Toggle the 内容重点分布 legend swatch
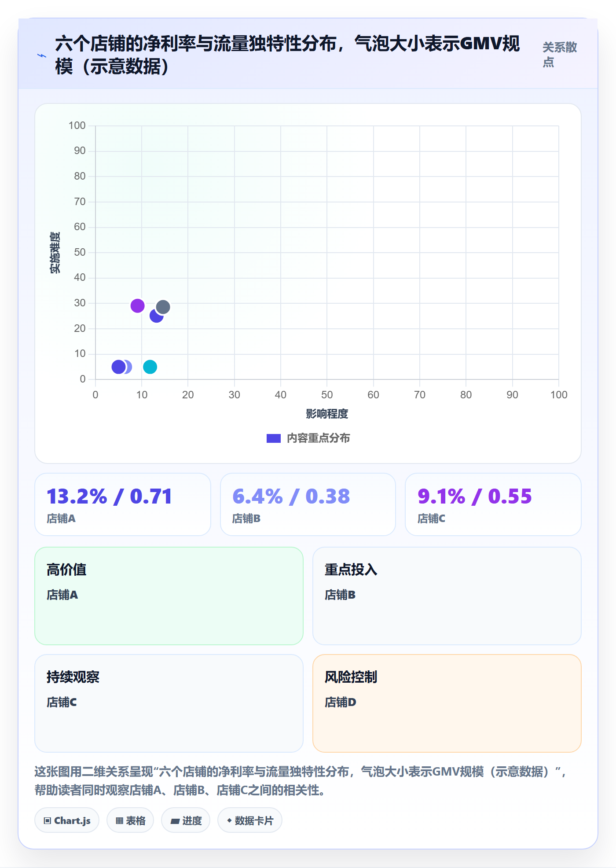616x868 pixels. click(x=273, y=438)
